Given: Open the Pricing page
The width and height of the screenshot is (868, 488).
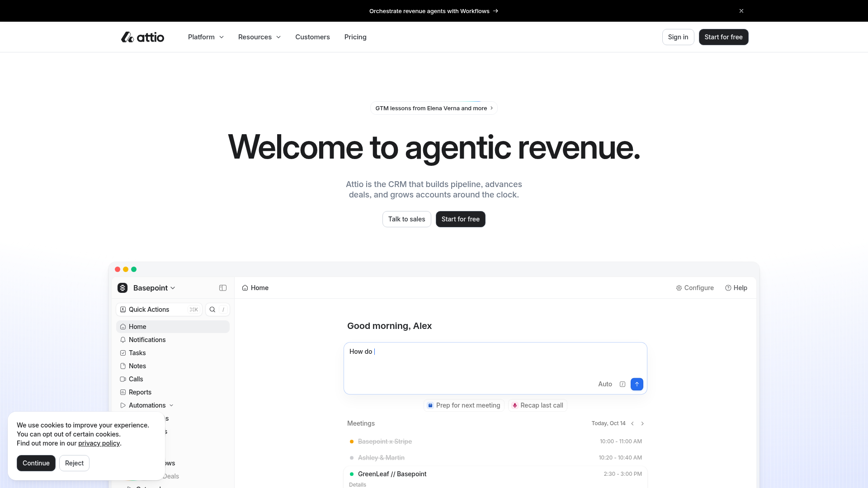Looking at the screenshot, I should [x=355, y=37].
